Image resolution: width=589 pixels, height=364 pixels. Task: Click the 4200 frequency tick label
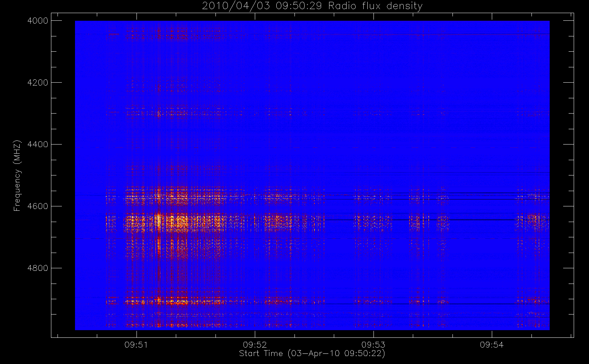tap(38, 83)
